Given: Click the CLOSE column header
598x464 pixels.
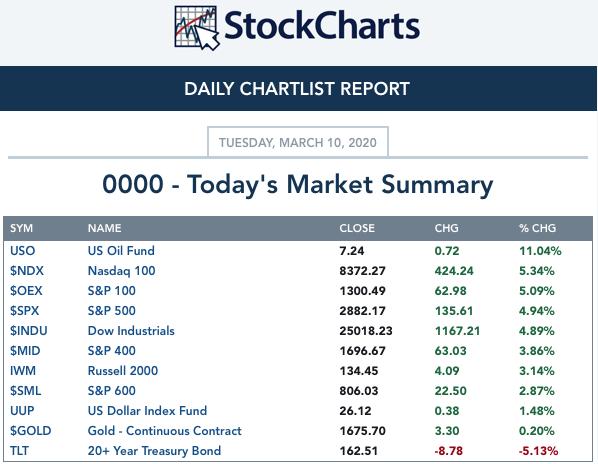Looking at the screenshot, I should 357,228.
